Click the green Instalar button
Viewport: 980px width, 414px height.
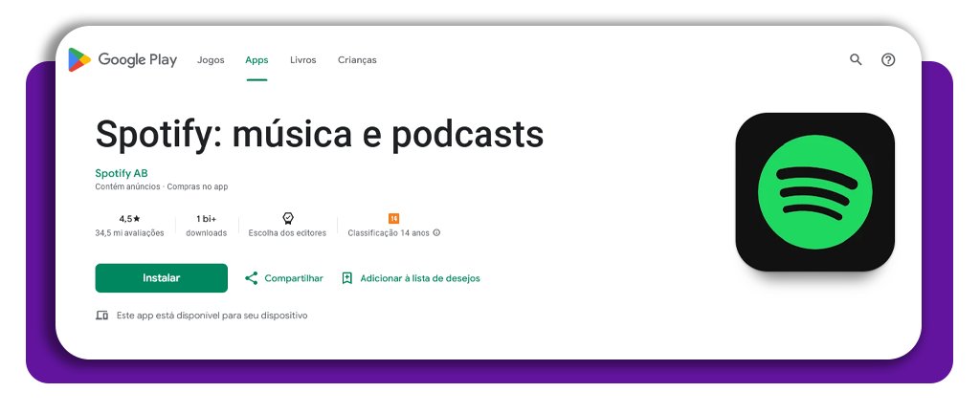[x=161, y=278]
